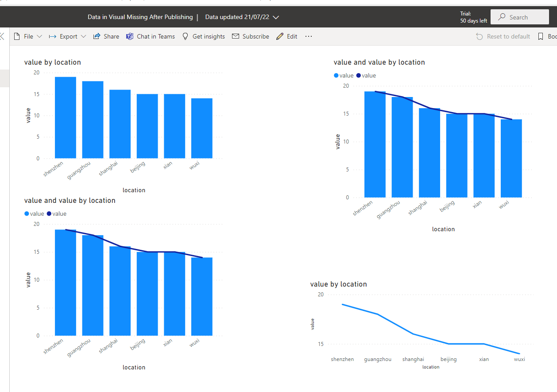The height and width of the screenshot is (392, 557).
Task: Click the shenzhen bar in top-left chart
Action: click(66, 117)
